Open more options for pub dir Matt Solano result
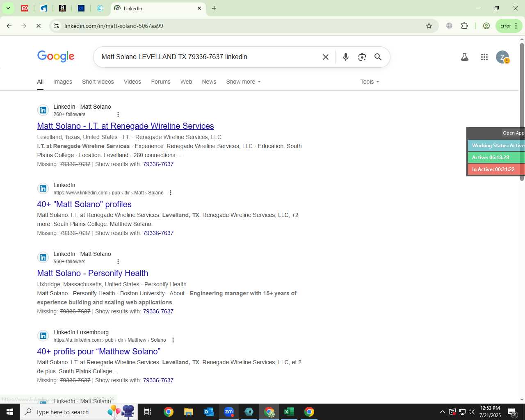Screen dimensions: 525x420 tap(171, 193)
